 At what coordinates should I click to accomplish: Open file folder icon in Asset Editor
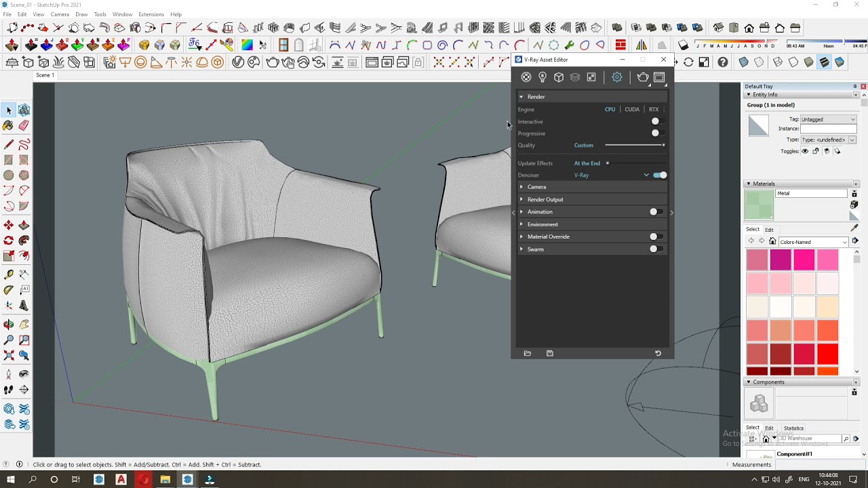528,353
